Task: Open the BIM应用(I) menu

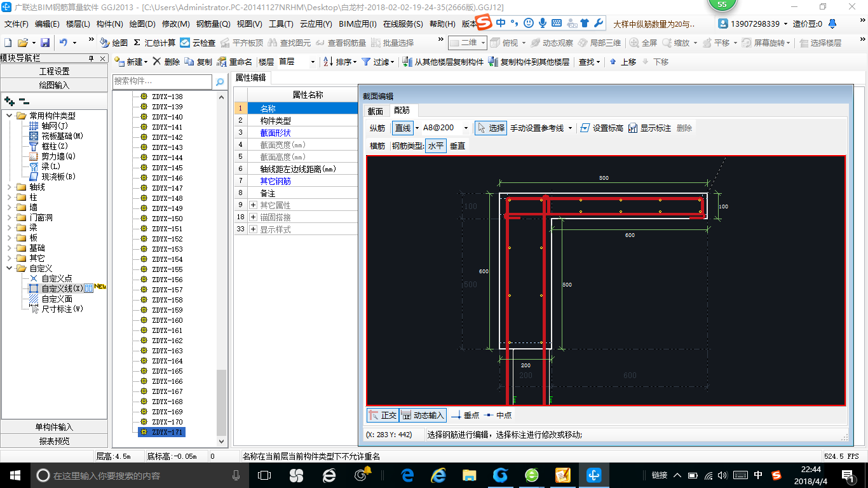Action: point(358,24)
